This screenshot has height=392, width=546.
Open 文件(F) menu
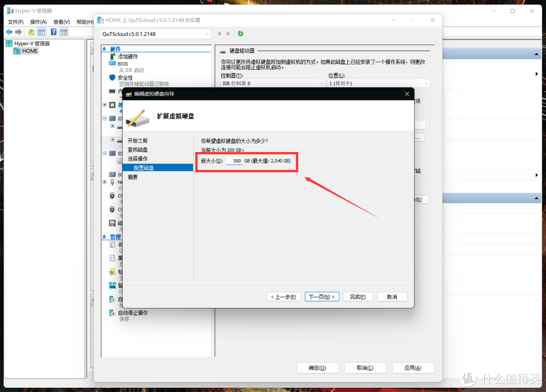point(16,22)
